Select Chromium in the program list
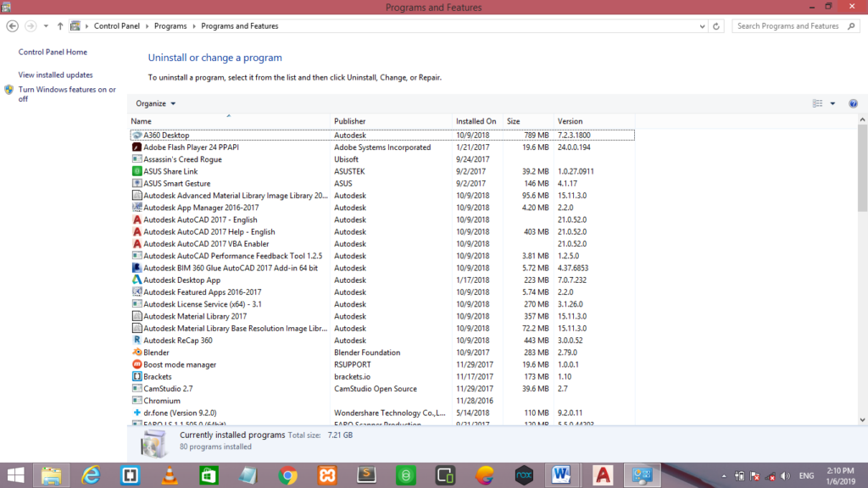This screenshot has height=488, width=868. click(382, 401)
